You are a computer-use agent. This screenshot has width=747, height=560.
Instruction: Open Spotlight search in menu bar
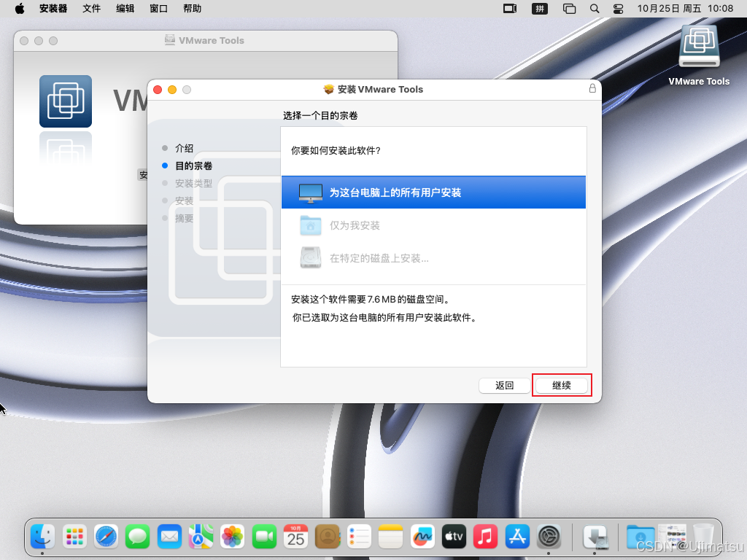(594, 9)
